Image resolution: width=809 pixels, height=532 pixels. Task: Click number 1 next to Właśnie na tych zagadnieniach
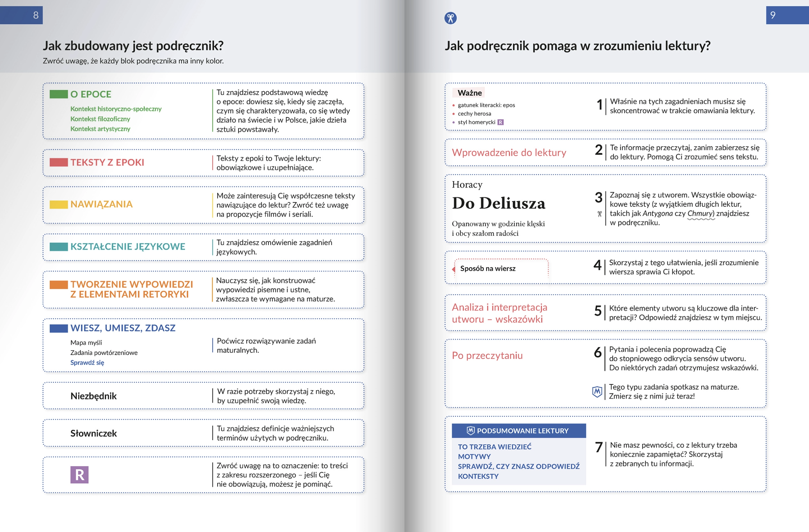(x=600, y=104)
